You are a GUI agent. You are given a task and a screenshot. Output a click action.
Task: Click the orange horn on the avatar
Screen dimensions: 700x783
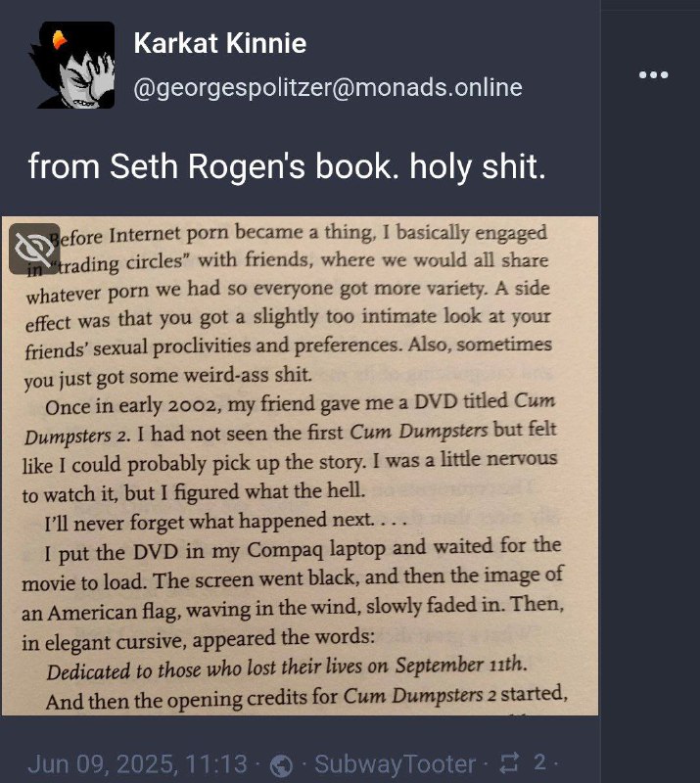[59, 39]
